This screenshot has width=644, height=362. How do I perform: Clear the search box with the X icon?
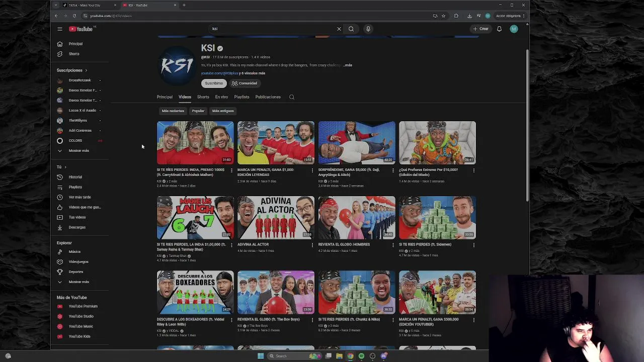[339, 29]
